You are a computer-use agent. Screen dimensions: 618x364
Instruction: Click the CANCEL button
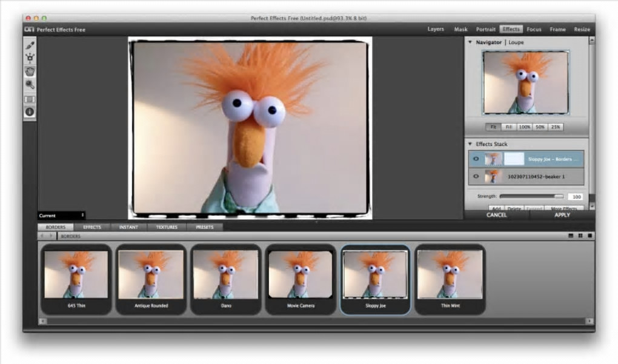pyautogui.click(x=497, y=215)
